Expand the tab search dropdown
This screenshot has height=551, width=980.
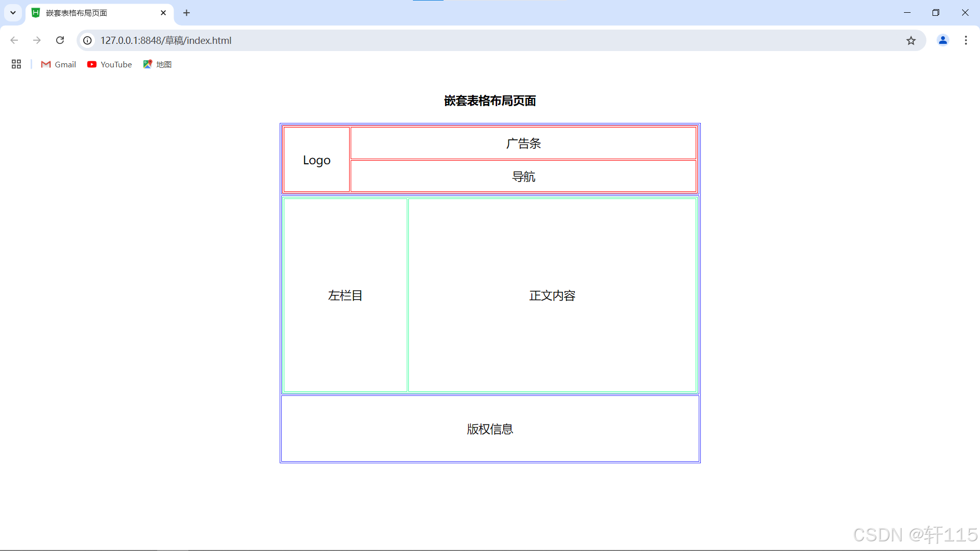click(x=13, y=13)
